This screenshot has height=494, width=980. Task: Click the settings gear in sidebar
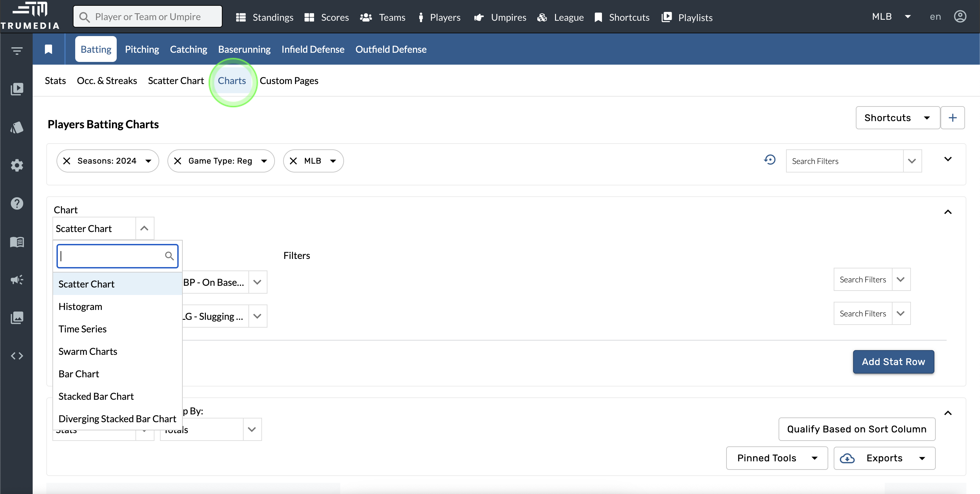tap(17, 165)
